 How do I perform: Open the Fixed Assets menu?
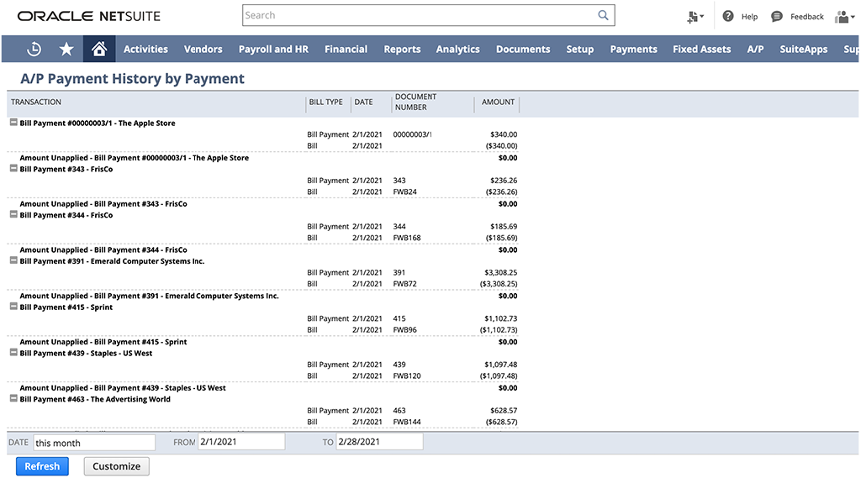[701, 49]
